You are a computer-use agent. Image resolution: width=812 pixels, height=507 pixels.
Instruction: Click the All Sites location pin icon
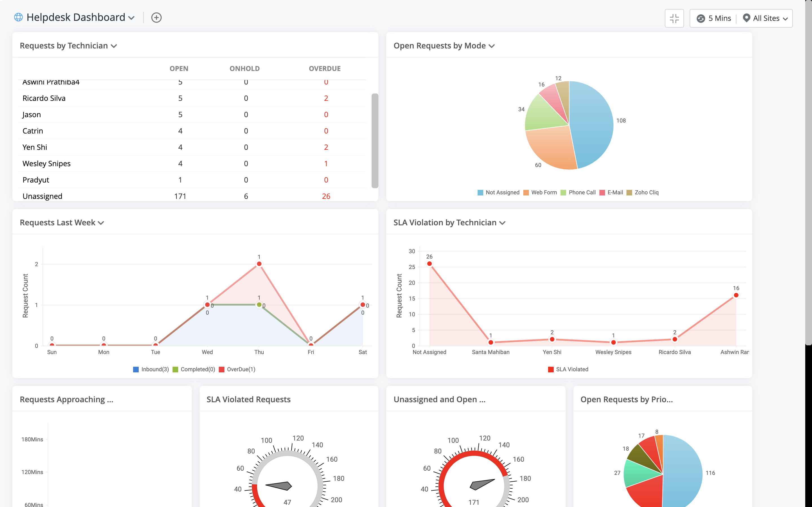pos(746,18)
